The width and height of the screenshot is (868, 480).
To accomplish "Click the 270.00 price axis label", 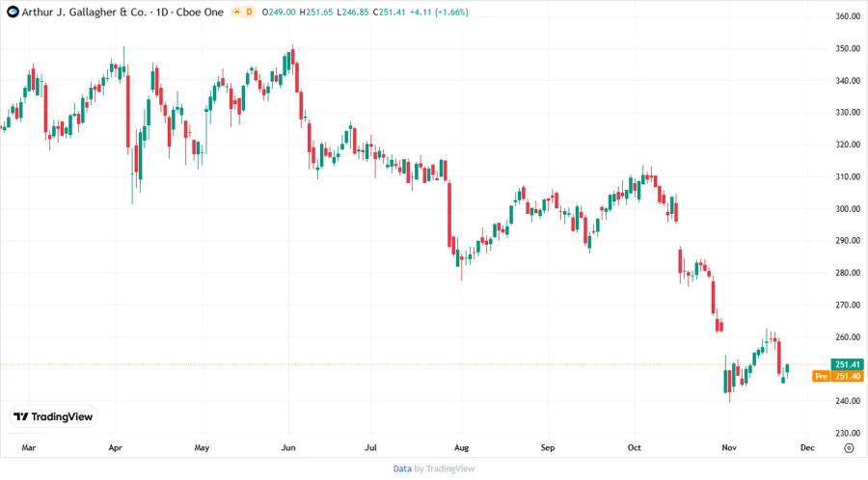I will (x=848, y=305).
